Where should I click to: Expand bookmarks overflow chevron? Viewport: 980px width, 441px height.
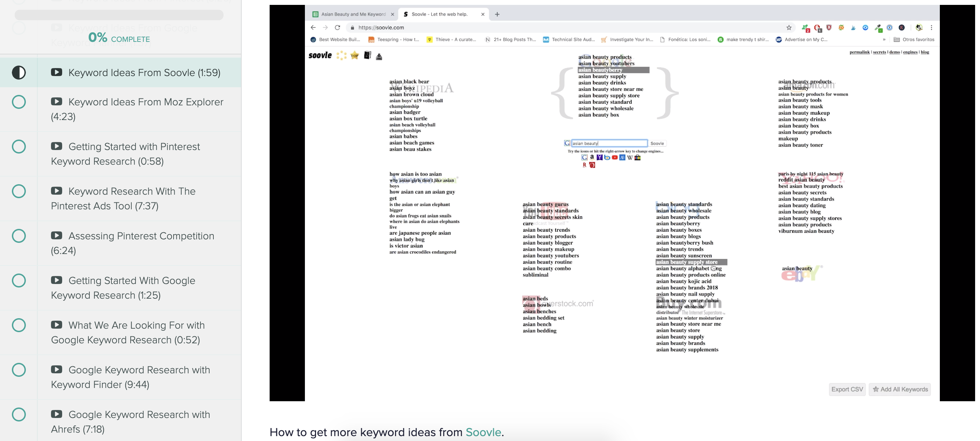click(x=884, y=39)
